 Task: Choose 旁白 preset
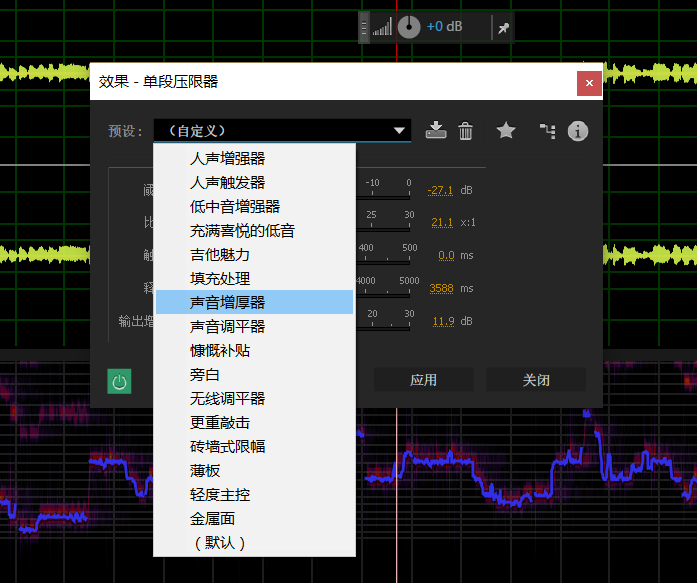coord(254,375)
